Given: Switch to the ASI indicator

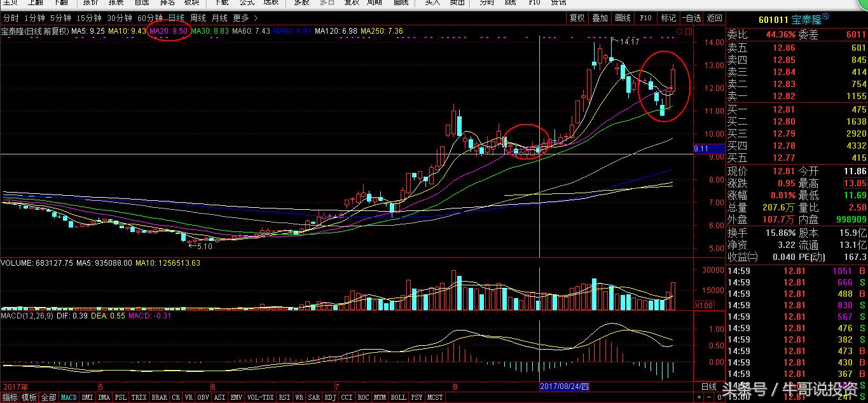Looking at the screenshot, I should coord(220,397).
